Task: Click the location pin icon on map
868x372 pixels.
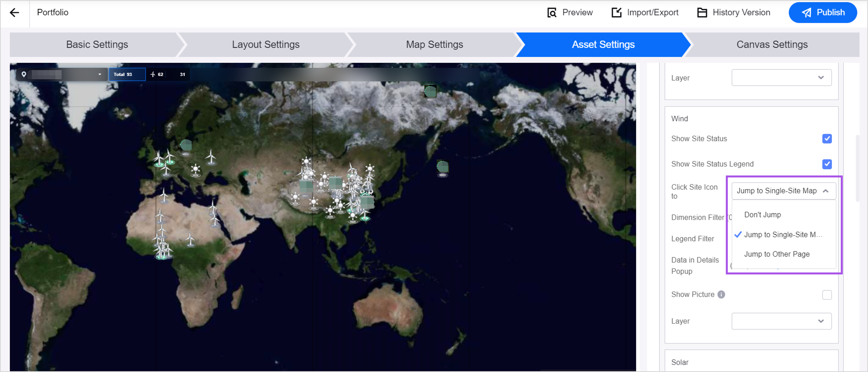Action: (x=24, y=74)
